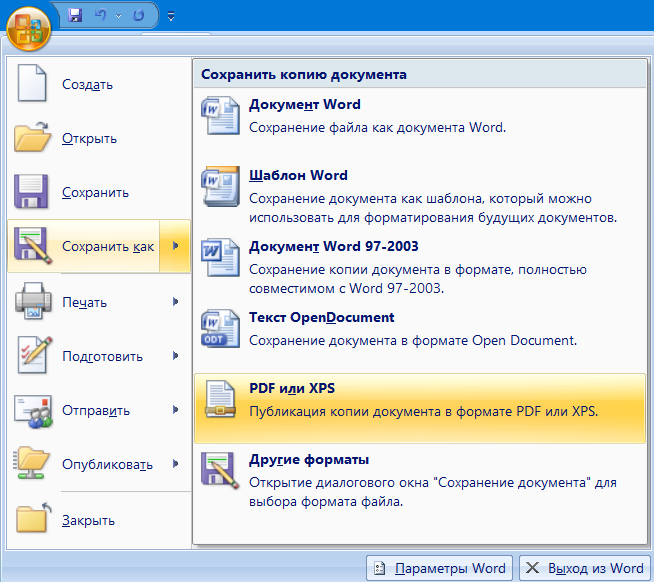Click the Документ Word 97-2003 icon
Screen dimensions: 654x582
tap(220, 257)
